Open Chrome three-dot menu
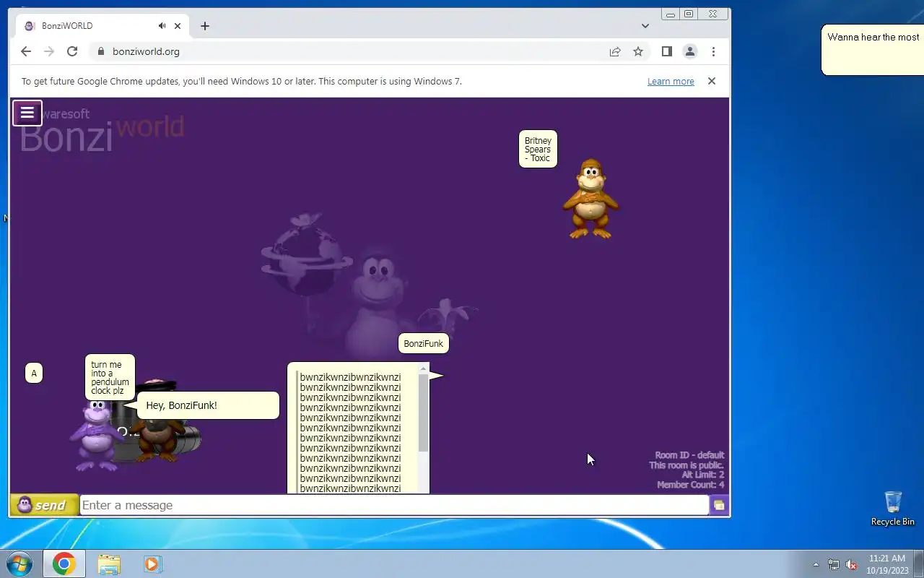This screenshot has height=578, width=924. 713,51
